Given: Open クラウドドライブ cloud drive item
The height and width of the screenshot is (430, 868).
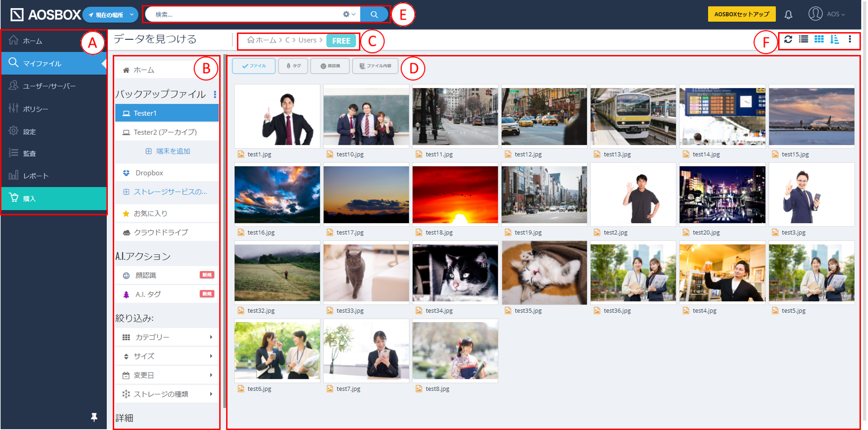Looking at the screenshot, I should [x=167, y=232].
